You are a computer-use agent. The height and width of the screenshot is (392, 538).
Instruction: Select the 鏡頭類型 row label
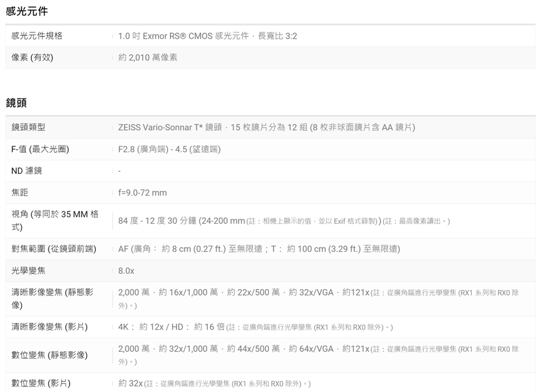29,127
